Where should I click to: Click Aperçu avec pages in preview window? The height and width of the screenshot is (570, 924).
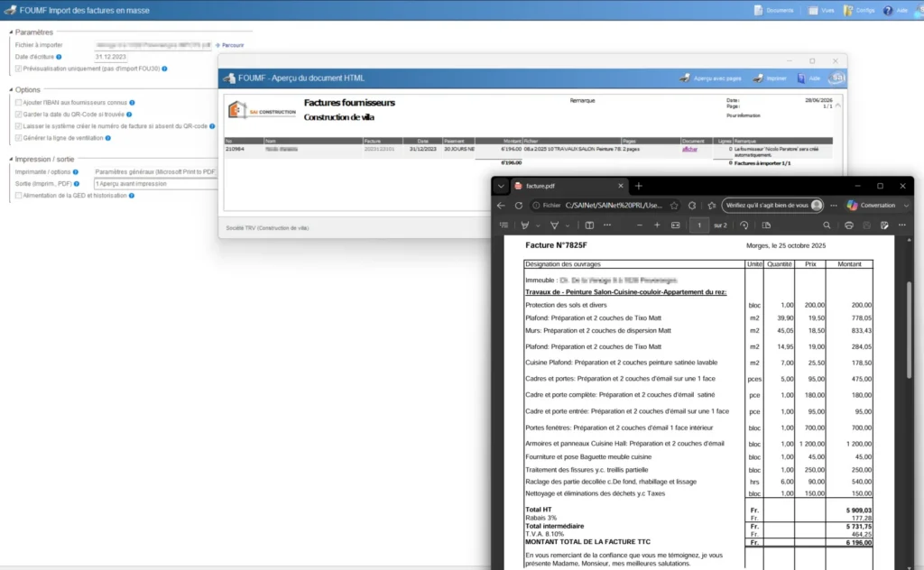[x=710, y=78]
